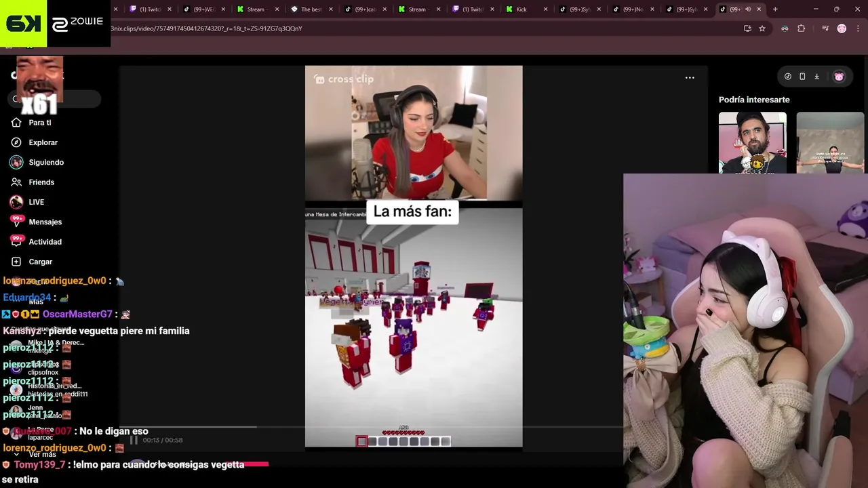
Task: Open the three-dots video options menu
Action: tap(690, 78)
